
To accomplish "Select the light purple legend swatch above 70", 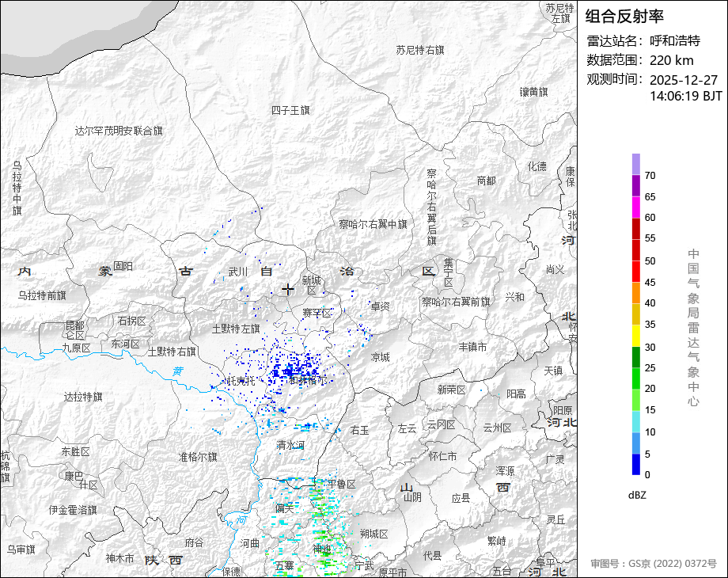I will tap(635, 164).
